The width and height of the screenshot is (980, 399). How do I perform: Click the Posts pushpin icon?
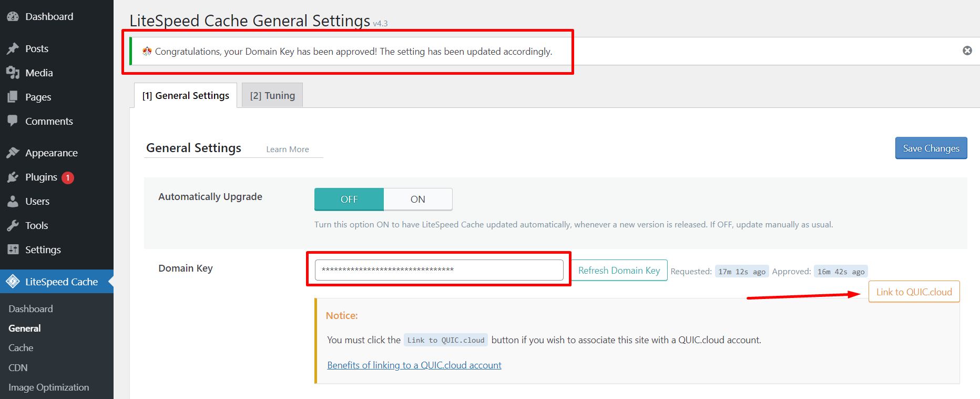point(13,48)
